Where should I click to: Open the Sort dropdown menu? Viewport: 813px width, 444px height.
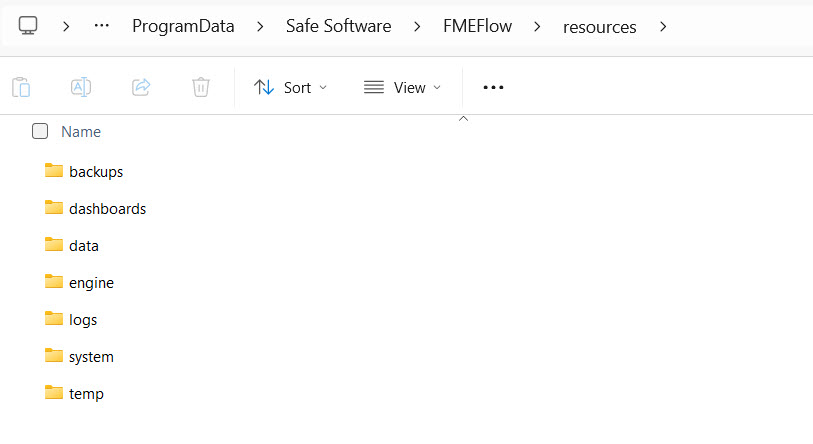[x=290, y=87]
